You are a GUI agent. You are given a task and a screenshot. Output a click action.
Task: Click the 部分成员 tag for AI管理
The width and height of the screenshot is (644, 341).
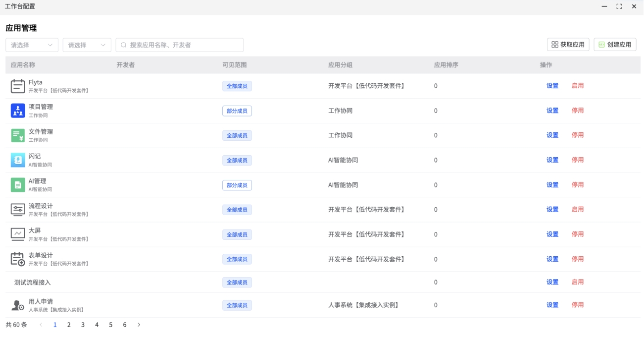coord(237,185)
